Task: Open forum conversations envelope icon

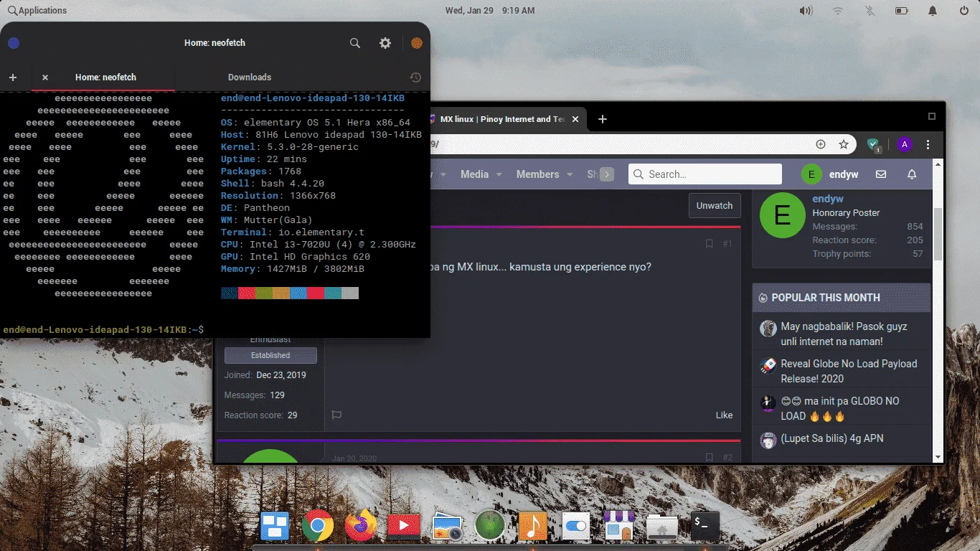Action: click(x=881, y=174)
